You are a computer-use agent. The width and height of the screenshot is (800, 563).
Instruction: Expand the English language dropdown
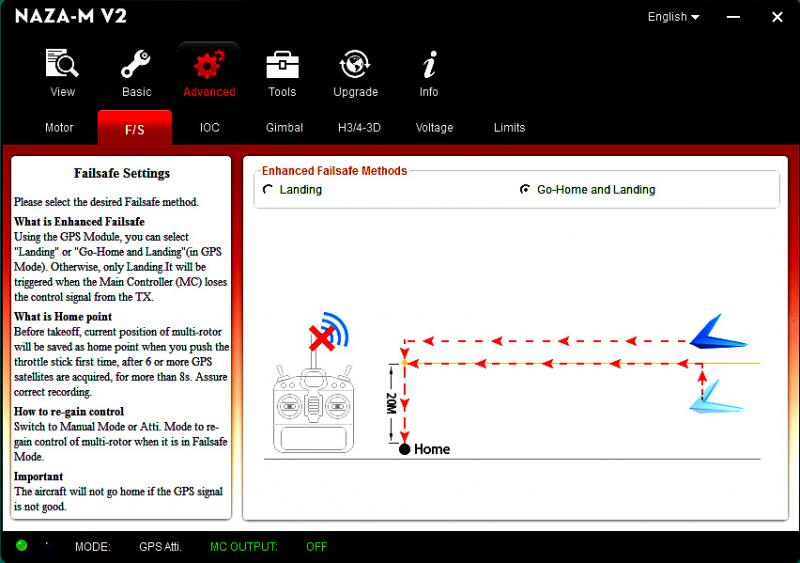673,17
